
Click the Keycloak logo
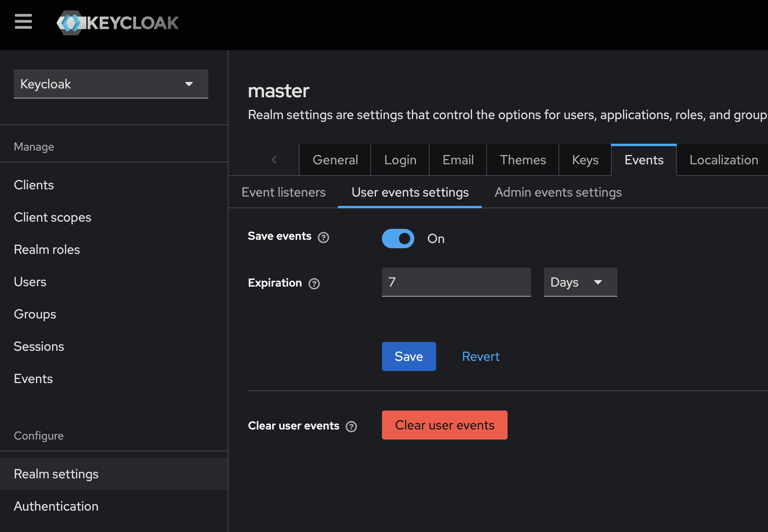click(118, 23)
